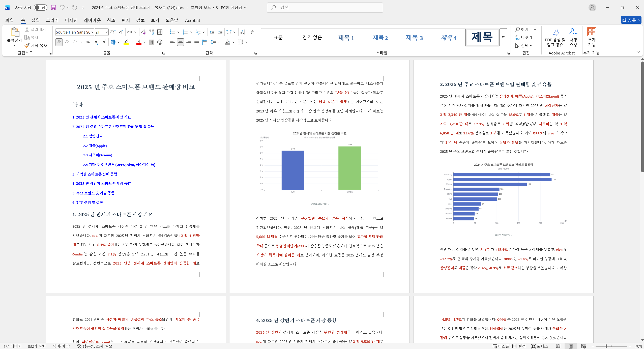Click the Align left icon
Screen dimensions: 644x349
[172, 42]
